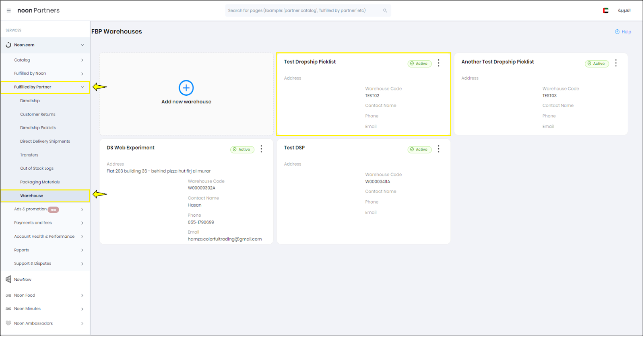This screenshot has height=337, width=644.
Task: Open options menu for Test DSP
Action: coord(439,149)
